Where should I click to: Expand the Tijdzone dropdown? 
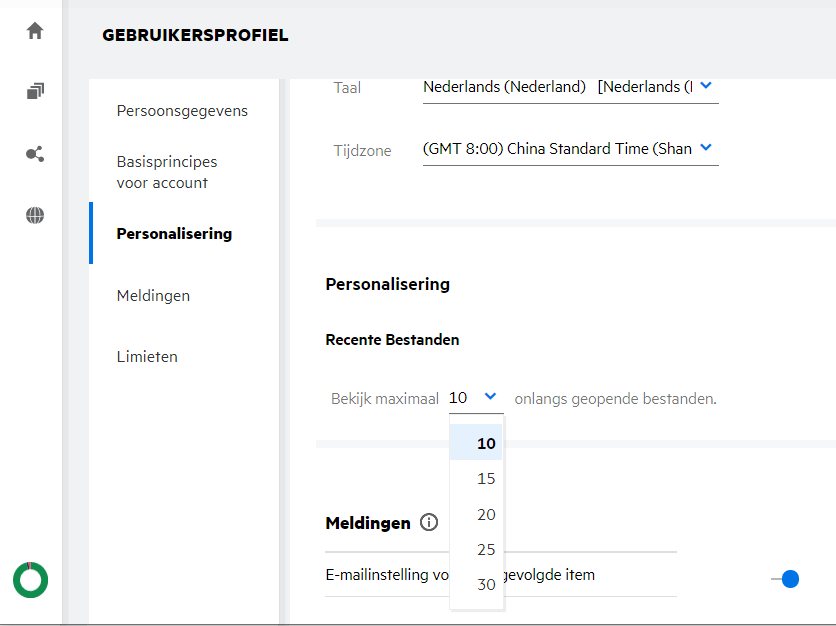(705, 148)
